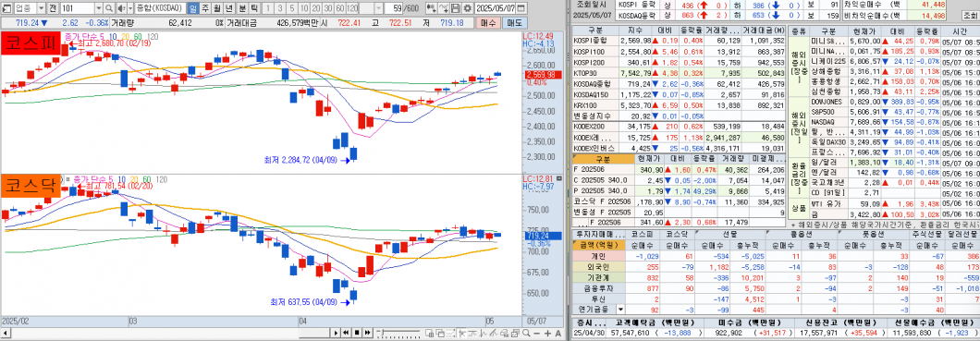The image size is (980, 341).
Task: Click the play button below the chart
Action: tap(336, 333)
